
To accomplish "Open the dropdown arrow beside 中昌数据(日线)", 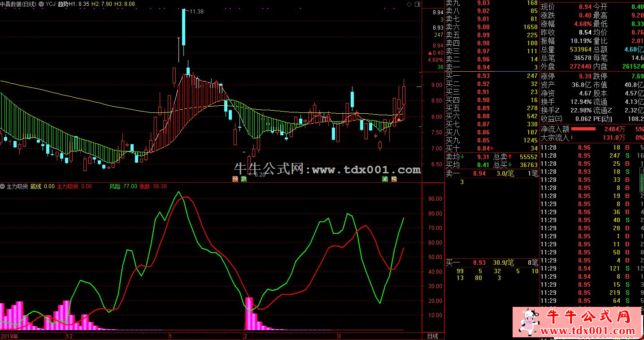I will pyautogui.click(x=41, y=4).
